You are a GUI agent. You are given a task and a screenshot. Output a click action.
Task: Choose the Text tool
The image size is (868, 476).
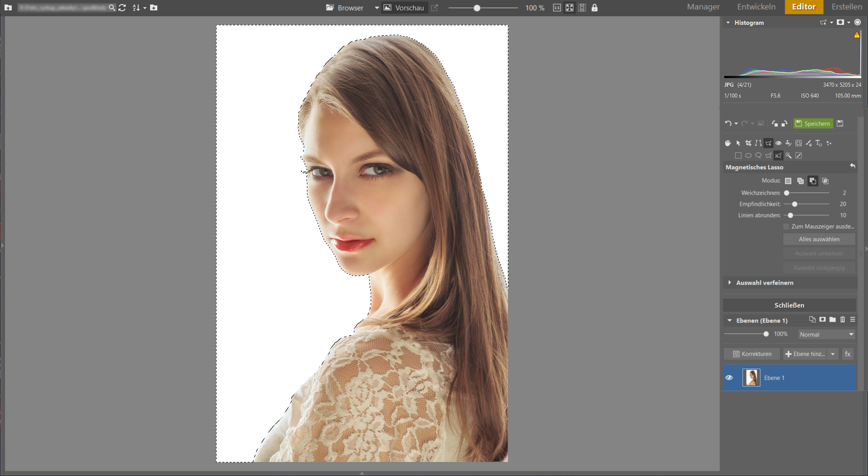point(819,143)
